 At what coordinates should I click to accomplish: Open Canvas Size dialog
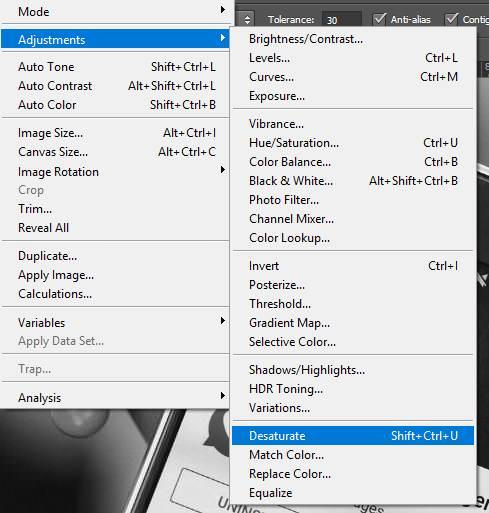pos(115,152)
